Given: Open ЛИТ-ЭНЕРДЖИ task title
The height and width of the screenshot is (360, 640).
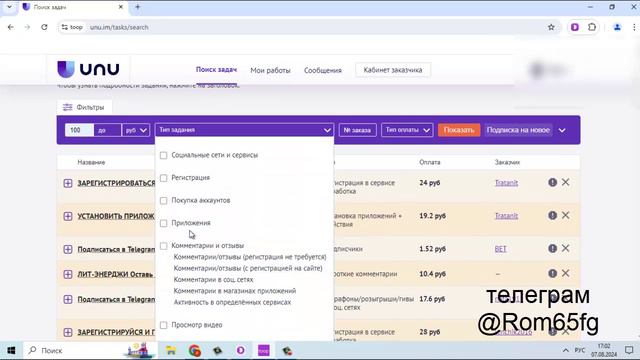Looking at the screenshot, I should [x=115, y=274].
